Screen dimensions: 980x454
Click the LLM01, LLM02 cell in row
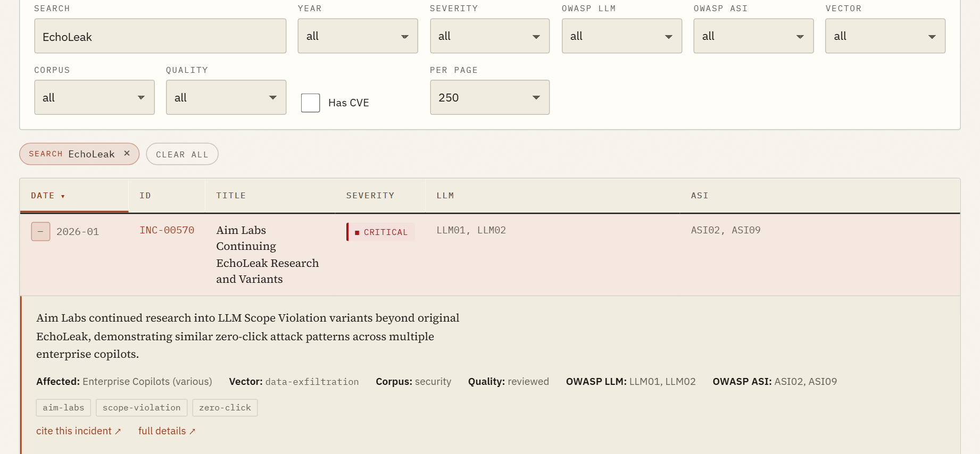coord(471,230)
